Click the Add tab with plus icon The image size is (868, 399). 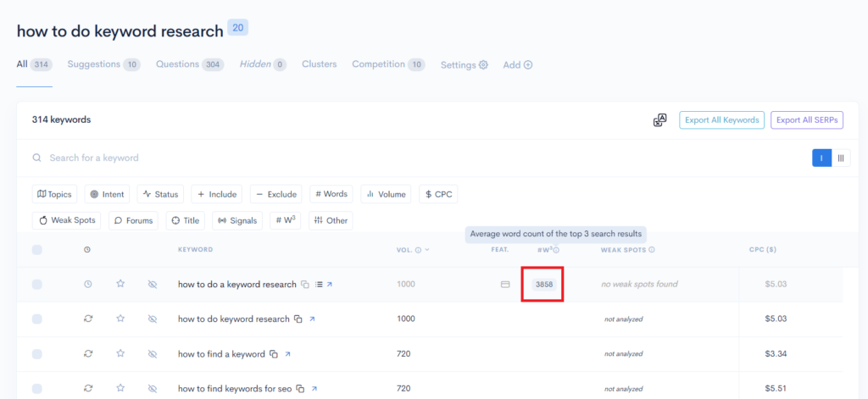click(518, 64)
